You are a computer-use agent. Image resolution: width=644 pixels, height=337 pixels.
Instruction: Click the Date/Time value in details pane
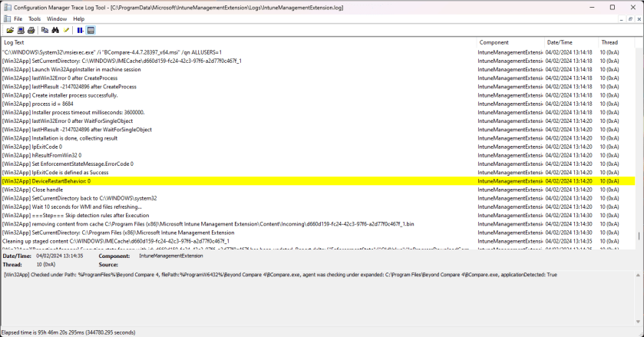(x=60, y=256)
